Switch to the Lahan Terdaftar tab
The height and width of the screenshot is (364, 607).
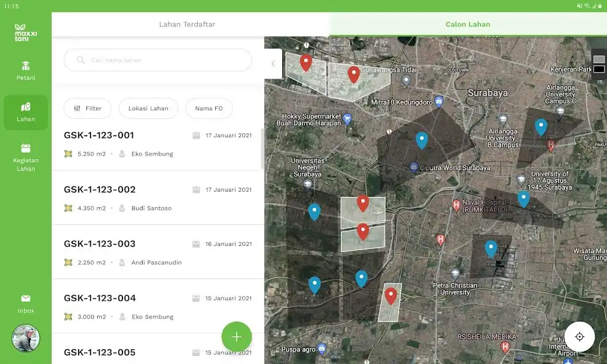187,24
